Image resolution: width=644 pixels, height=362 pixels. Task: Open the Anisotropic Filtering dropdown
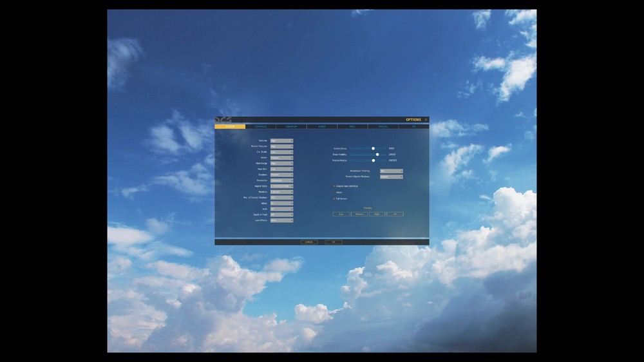tap(392, 171)
